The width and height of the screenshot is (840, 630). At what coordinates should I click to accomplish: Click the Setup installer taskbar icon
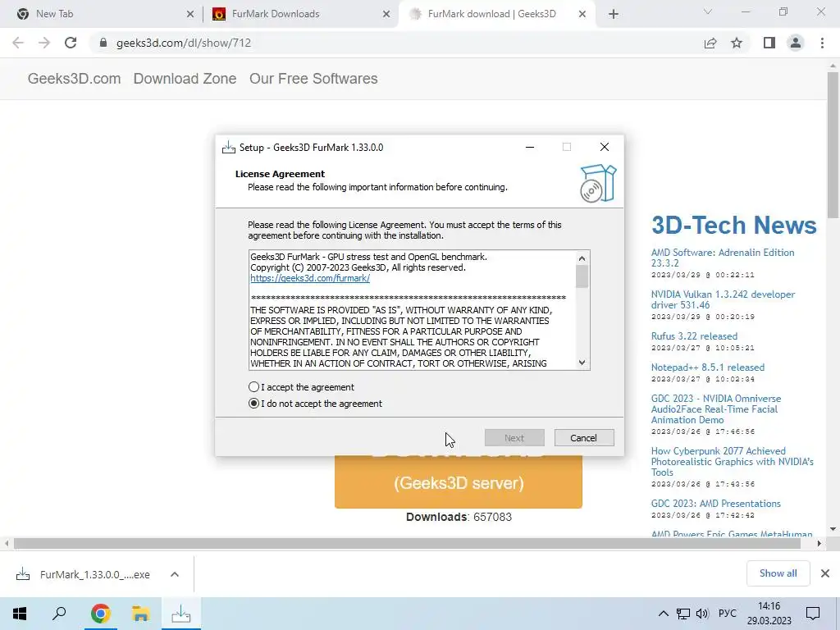pos(181,614)
